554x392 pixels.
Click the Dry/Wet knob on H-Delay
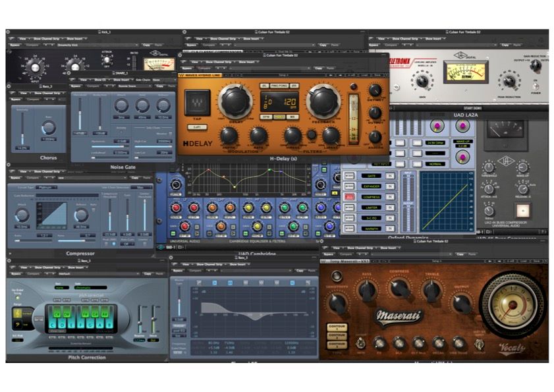[x=375, y=90]
